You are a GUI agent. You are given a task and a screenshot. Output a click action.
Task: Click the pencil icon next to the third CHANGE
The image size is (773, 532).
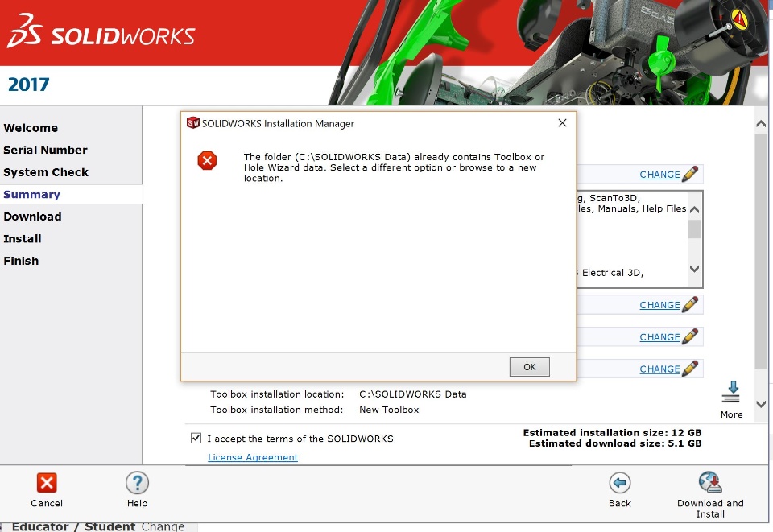(x=690, y=336)
